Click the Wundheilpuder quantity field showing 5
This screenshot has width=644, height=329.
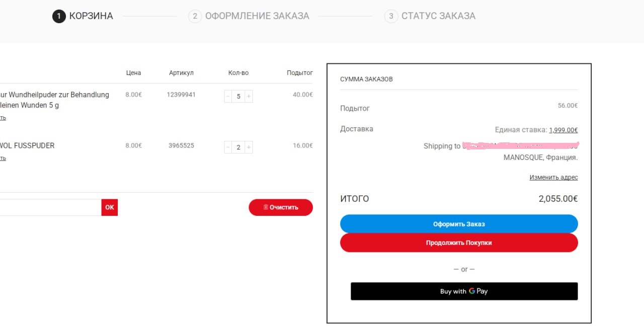click(238, 96)
